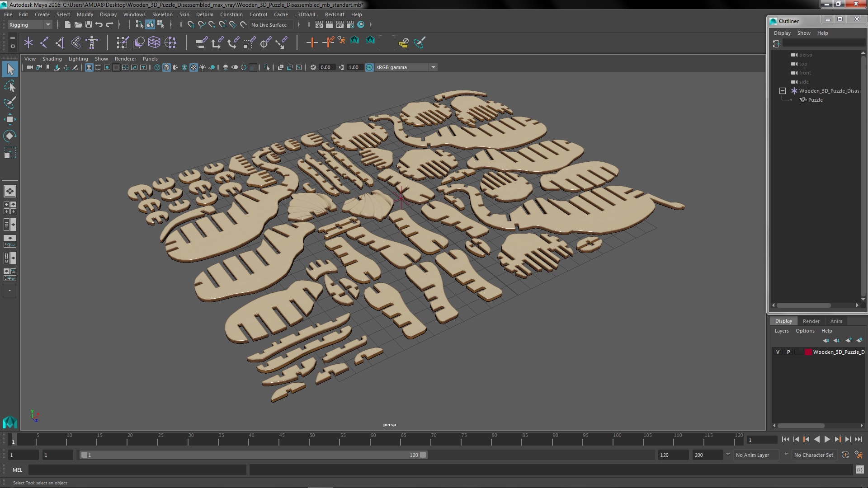This screenshot has width=868, height=488.
Task: Collapse the Wooden_3D_Puzzle group in Outliner
Action: click(x=783, y=91)
